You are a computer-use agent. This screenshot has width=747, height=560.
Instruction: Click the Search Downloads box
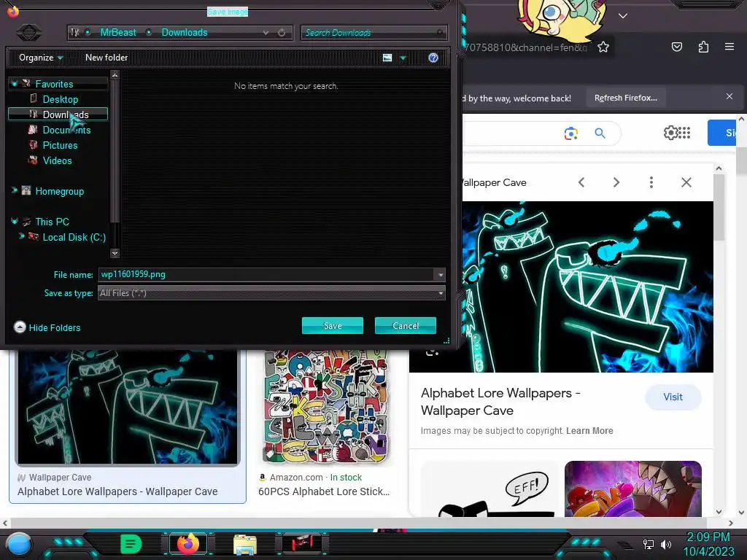point(374,32)
